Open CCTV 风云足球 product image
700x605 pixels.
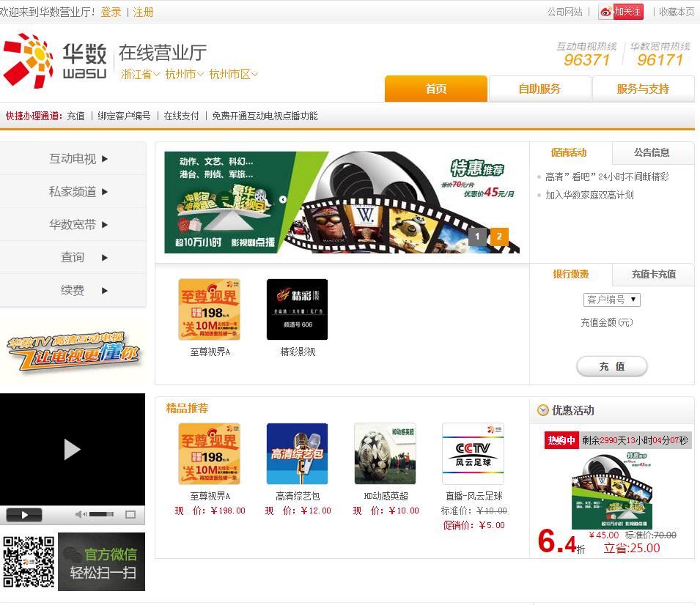point(474,454)
